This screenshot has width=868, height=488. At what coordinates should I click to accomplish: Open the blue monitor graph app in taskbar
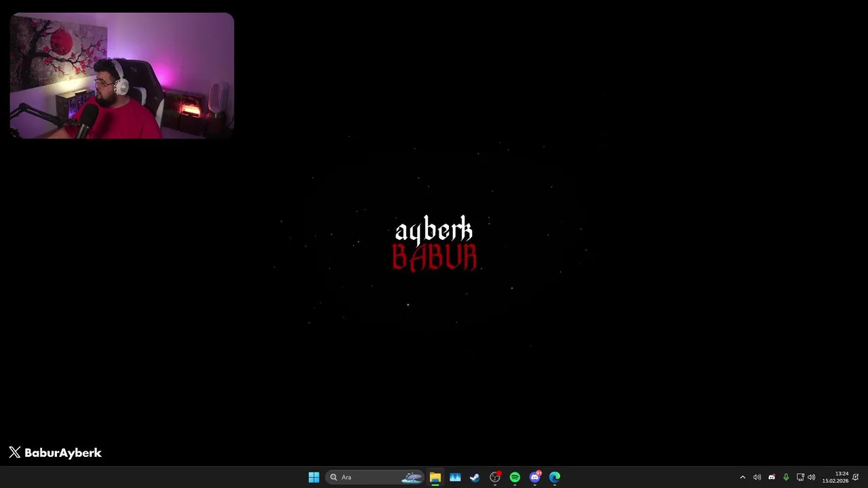point(455,477)
